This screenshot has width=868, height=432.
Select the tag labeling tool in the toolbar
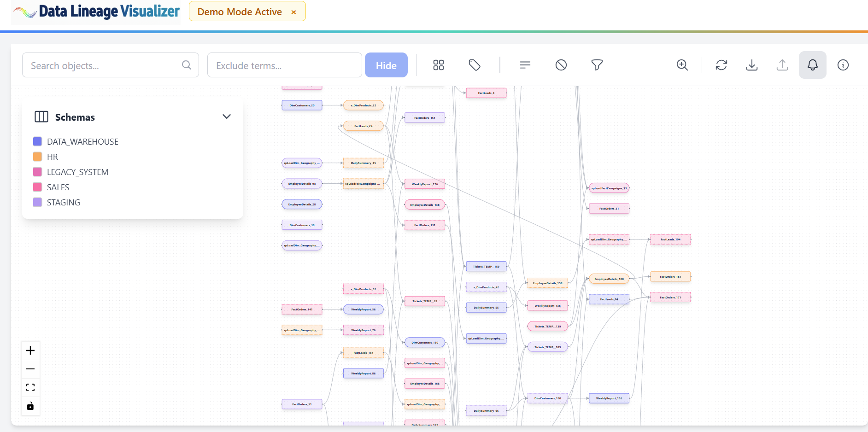pos(475,65)
